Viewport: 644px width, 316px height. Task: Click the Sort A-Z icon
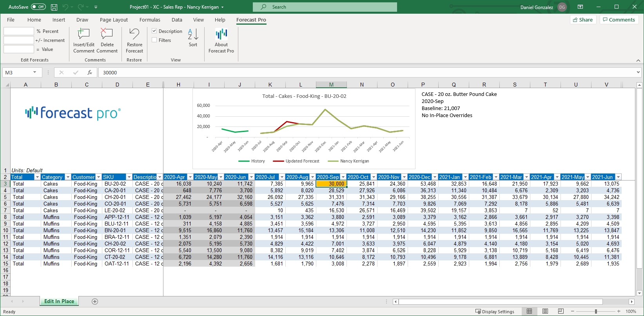click(x=193, y=34)
